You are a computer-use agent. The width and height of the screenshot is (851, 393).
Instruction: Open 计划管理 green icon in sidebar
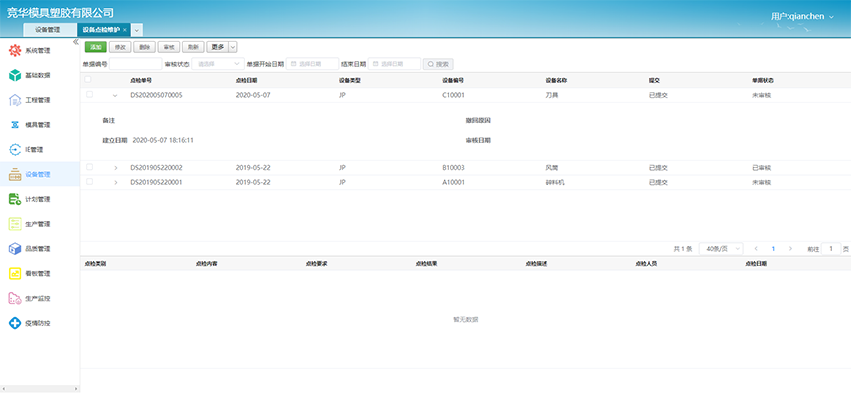[x=15, y=199]
